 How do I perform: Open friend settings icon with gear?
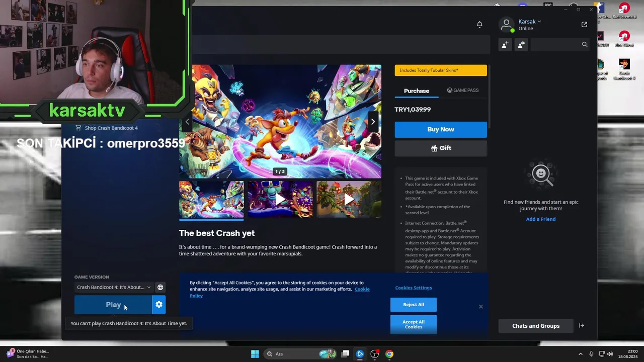[x=521, y=44]
